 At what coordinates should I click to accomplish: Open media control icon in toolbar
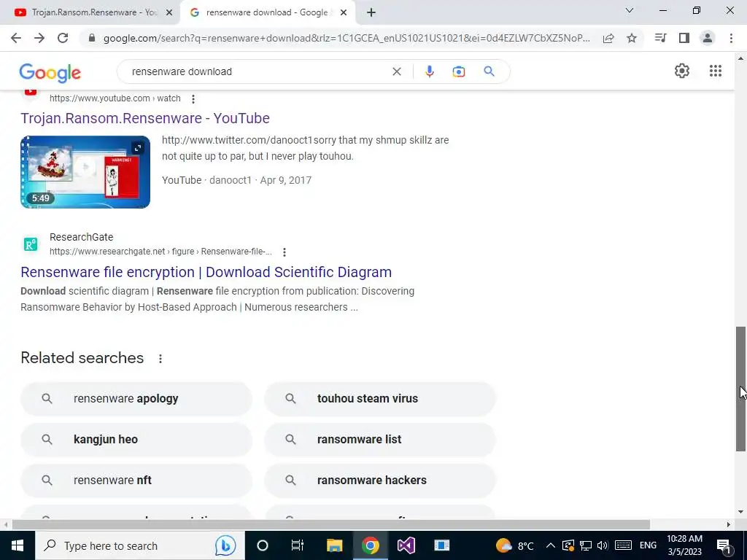click(660, 38)
